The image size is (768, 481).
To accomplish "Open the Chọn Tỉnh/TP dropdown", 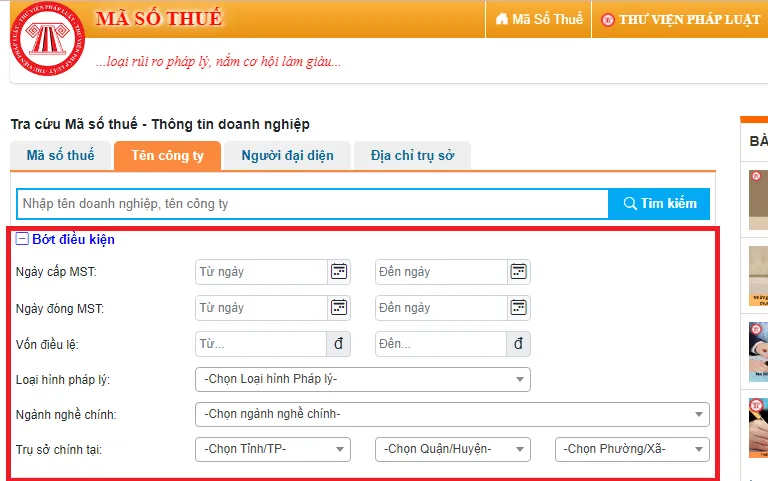I will 273,449.
